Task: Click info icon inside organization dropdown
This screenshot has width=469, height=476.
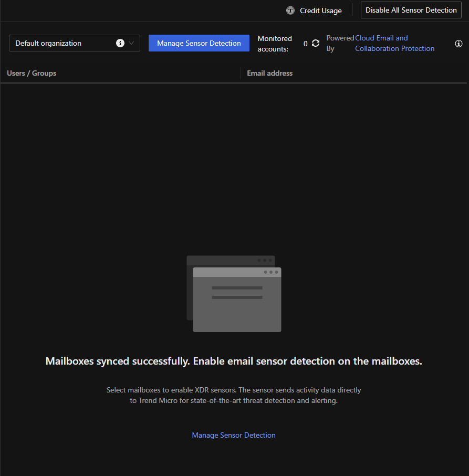Action: [120, 43]
